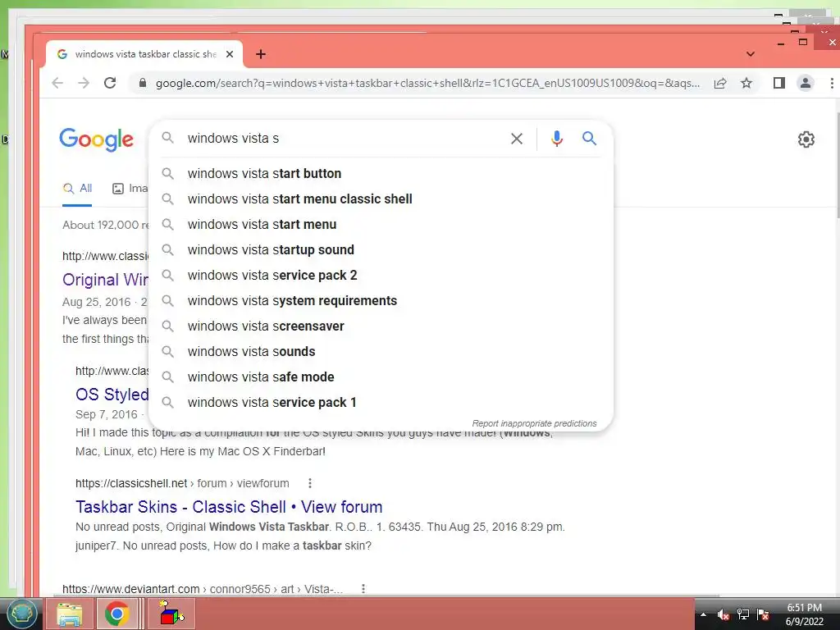This screenshot has width=840, height=630.
Task: Close the windows vista taskbar tab
Action: (x=230, y=54)
